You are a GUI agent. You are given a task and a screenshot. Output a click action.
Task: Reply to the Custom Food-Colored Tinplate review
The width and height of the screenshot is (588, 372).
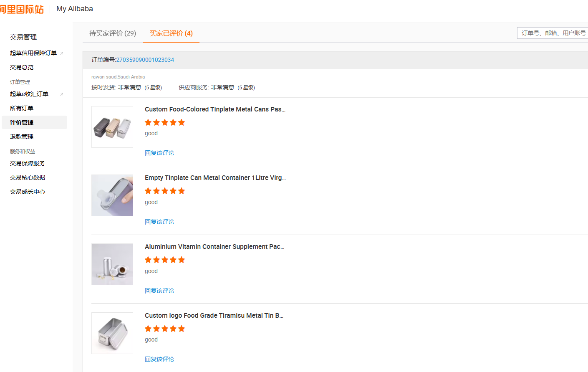(159, 153)
